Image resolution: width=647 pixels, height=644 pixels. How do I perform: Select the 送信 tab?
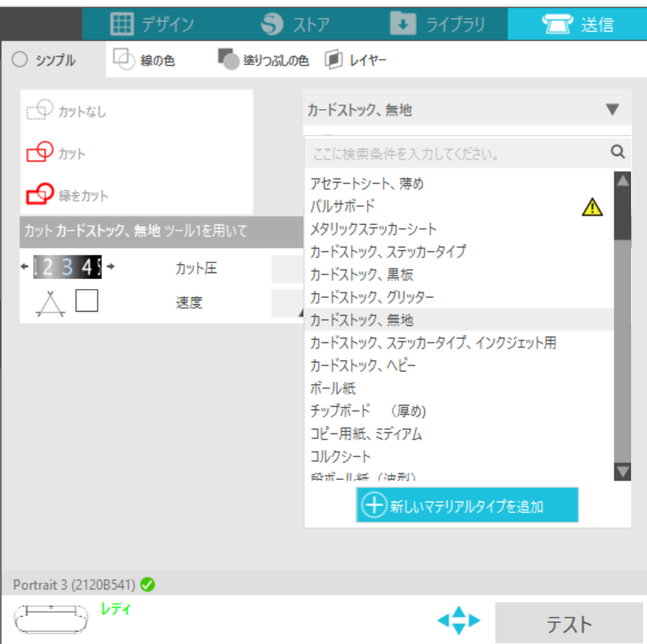pyautogui.click(x=577, y=24)
